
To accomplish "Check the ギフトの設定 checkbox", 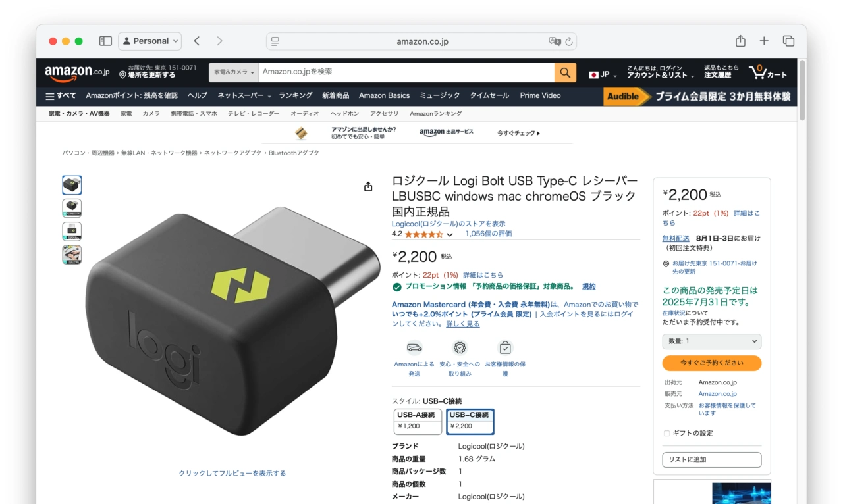I will tap(666, 433).
